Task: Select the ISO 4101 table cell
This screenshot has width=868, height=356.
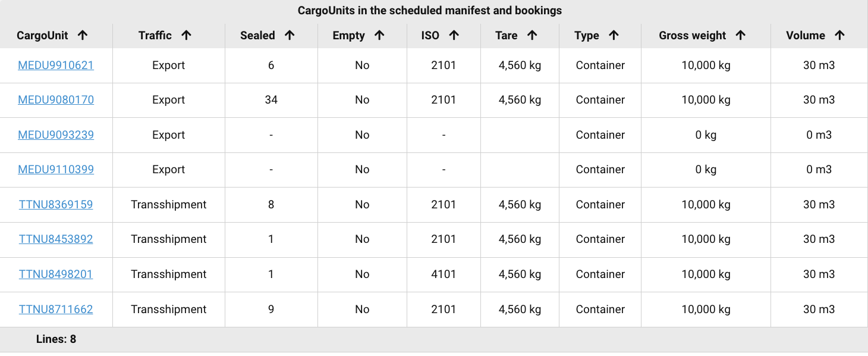Action: [444, 274]
